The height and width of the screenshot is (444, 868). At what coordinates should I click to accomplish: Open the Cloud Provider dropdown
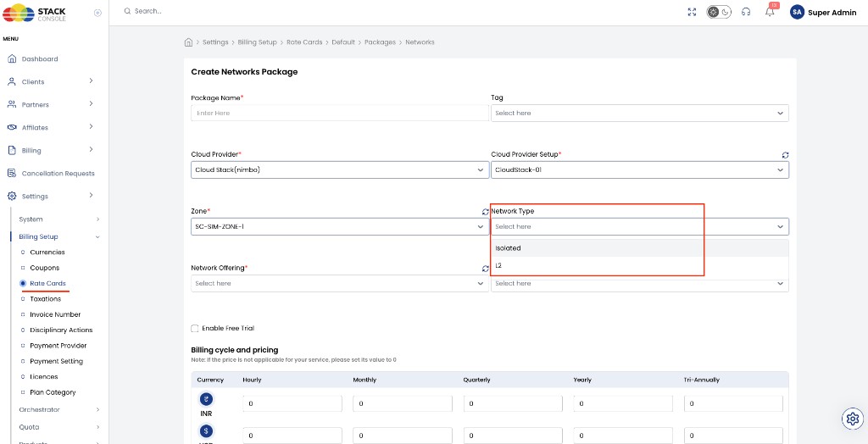(x=340, y=170)
